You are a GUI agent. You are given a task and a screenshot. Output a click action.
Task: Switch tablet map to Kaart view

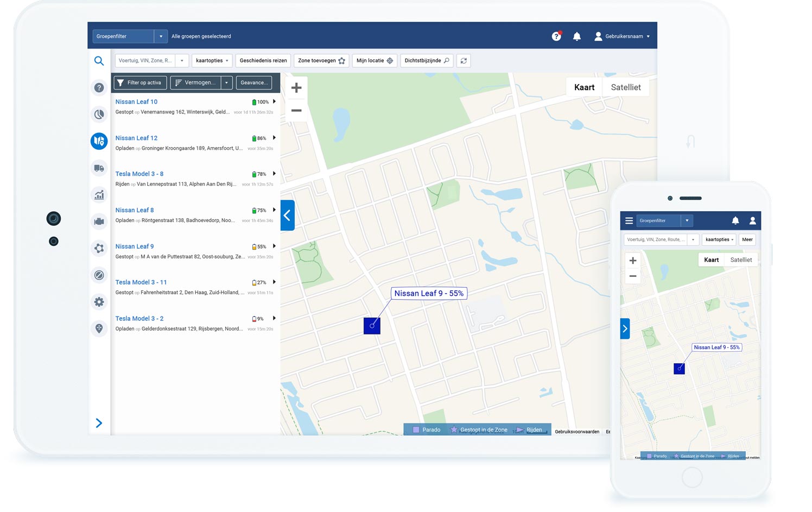(x=584, y=87)
